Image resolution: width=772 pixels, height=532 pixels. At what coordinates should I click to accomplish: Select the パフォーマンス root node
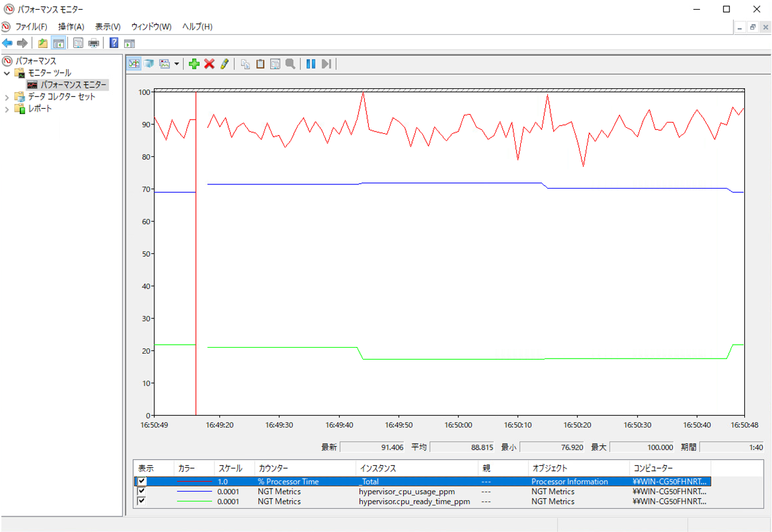(x=35, y=61)
